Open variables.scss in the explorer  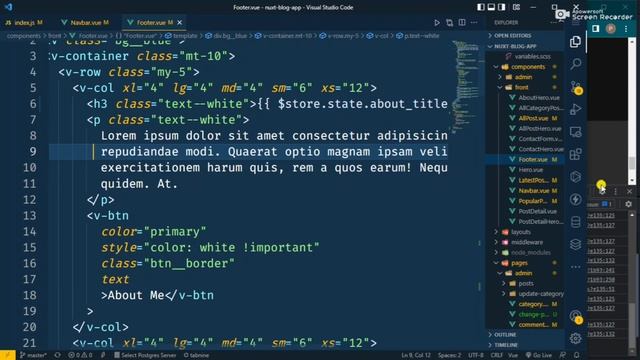click(x=531, y=57)
